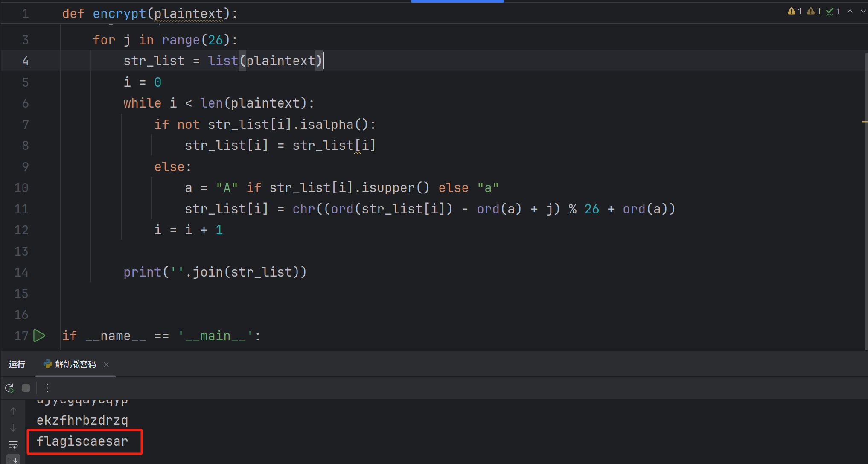The width and height of the screenshot is (868, 464).
Task: Click the 运行 tool window label
Action: tap(17, 364)
